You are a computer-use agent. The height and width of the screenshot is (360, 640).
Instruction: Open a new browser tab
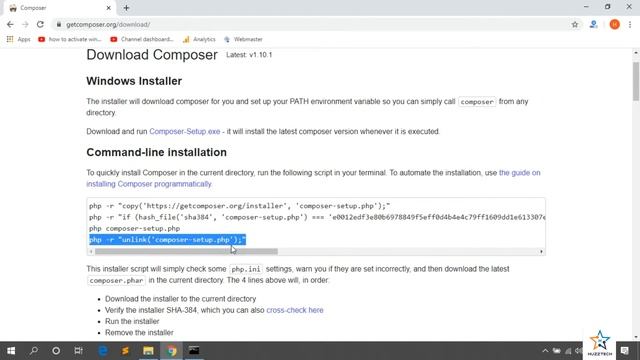click(x=126, y=8)
